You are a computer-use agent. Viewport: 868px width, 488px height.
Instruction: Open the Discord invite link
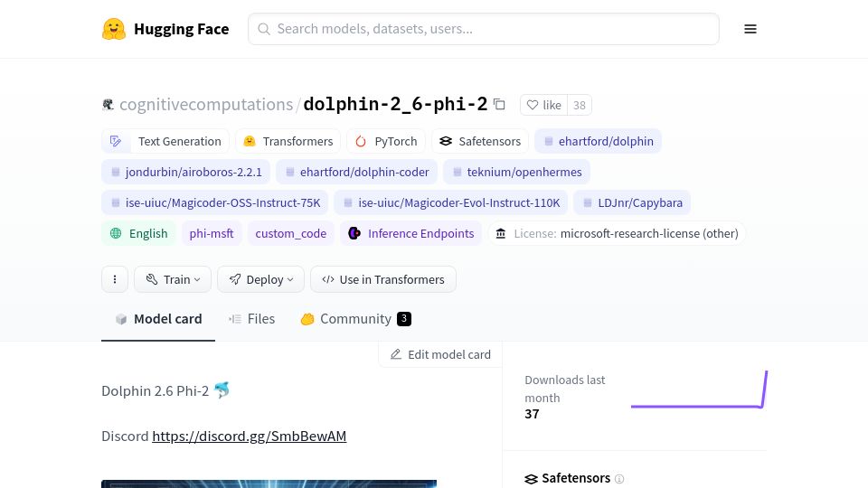point(250,436)
